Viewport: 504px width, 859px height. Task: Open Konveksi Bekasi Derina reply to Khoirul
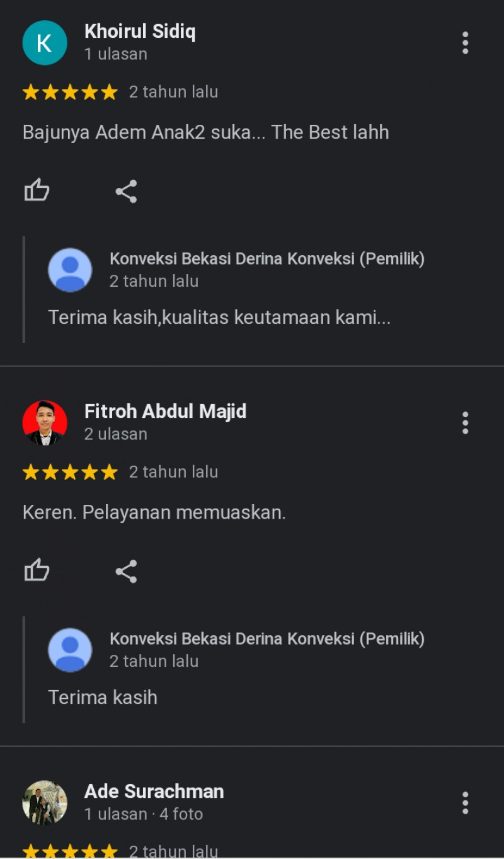coord(267,259)
